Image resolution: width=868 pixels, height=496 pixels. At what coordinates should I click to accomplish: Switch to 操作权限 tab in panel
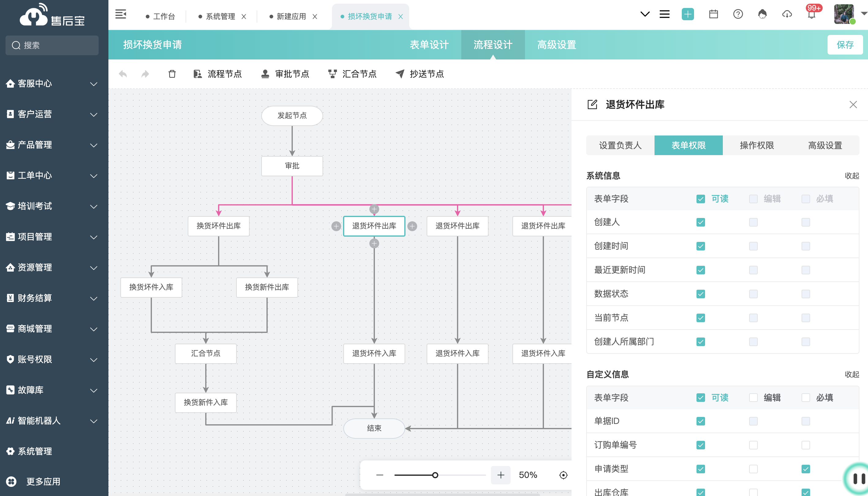point(757,146)
